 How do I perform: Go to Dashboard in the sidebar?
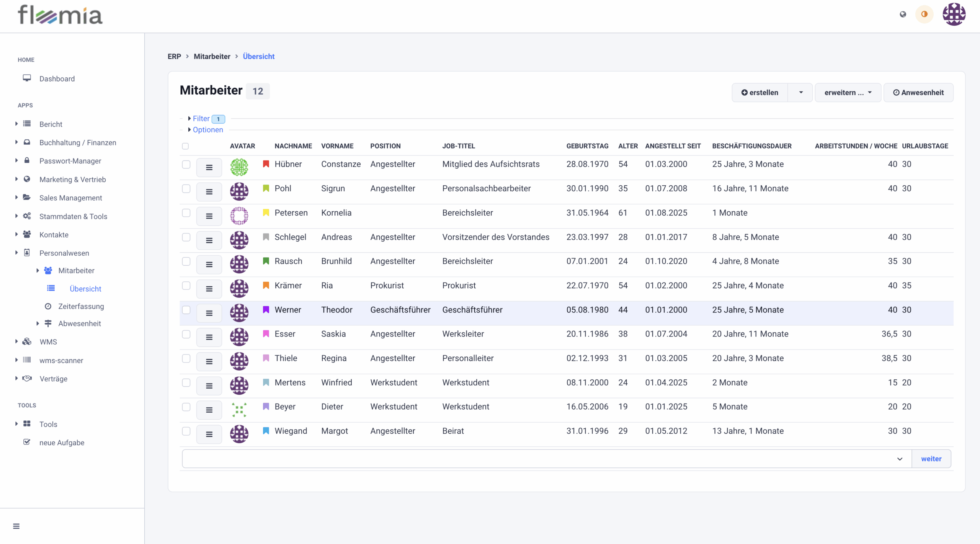[57, 78]
